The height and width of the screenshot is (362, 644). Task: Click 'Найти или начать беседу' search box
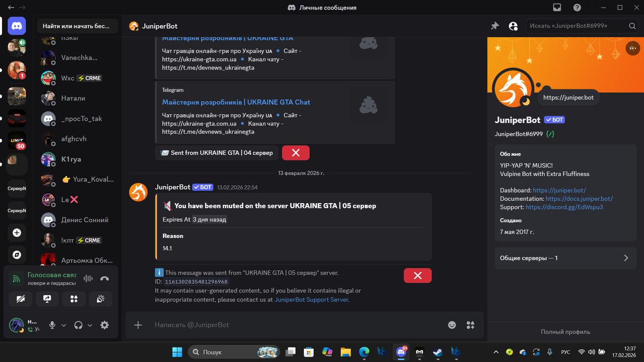click(x=77, y=26)
